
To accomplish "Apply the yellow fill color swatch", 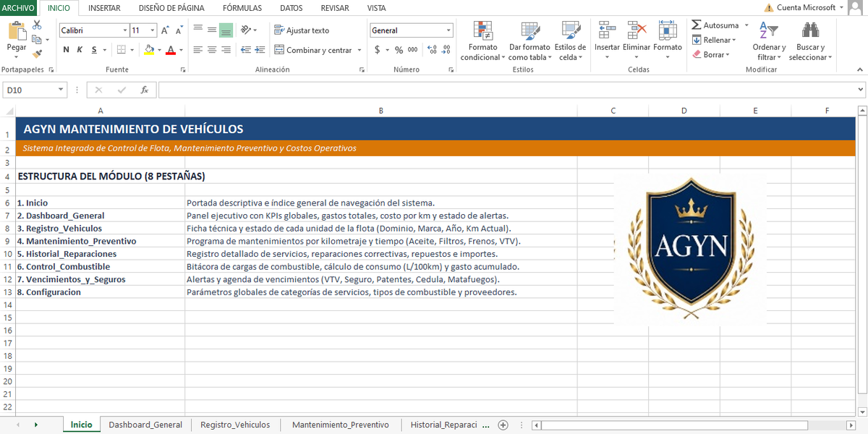I will point(149,50).
